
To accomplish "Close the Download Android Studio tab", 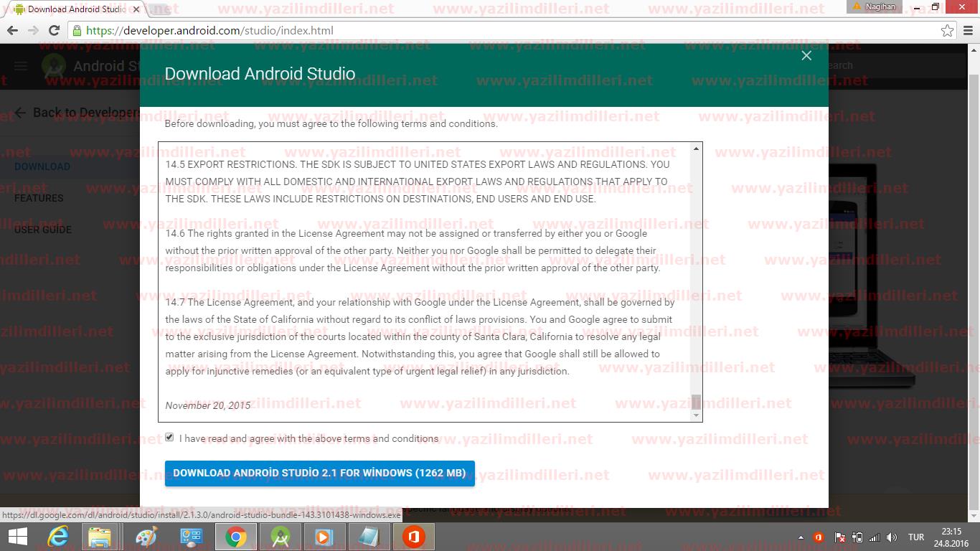I will 137,9.
